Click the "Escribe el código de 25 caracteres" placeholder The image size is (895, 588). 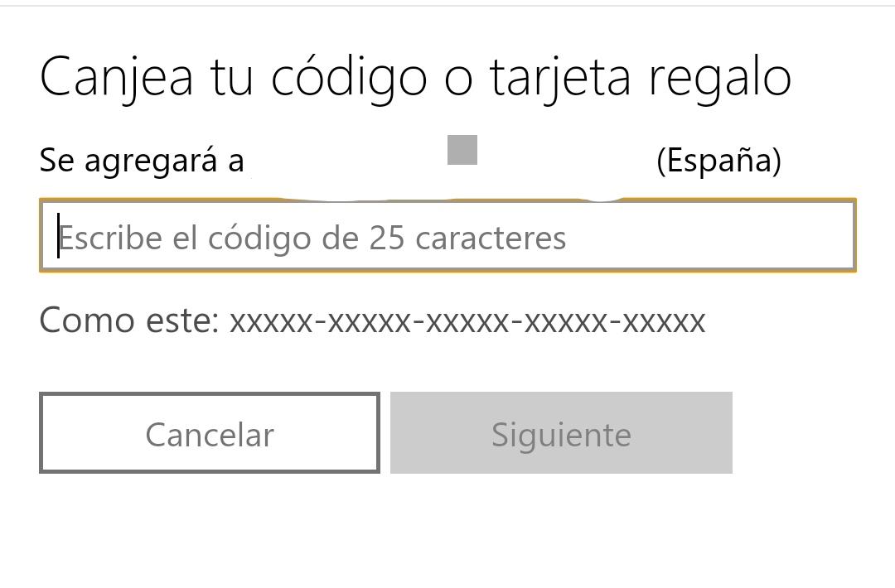coord(312,239)
